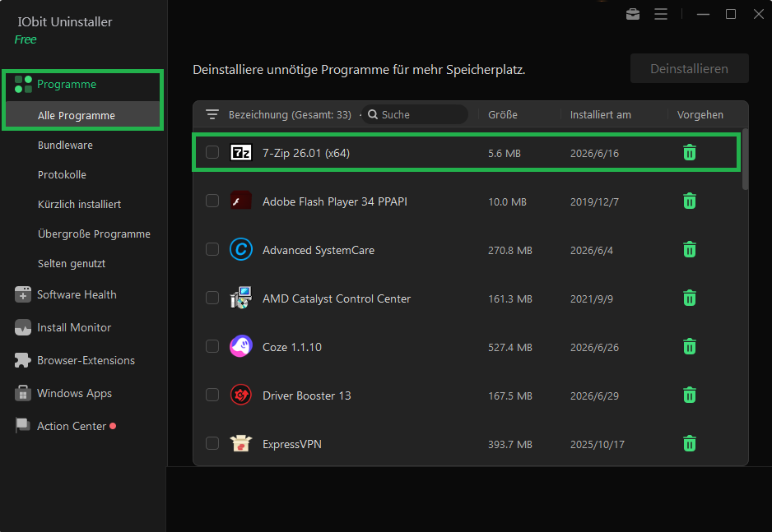Click the AMD Catalyst program icon

pyautogui.click(x=241, y=298)
